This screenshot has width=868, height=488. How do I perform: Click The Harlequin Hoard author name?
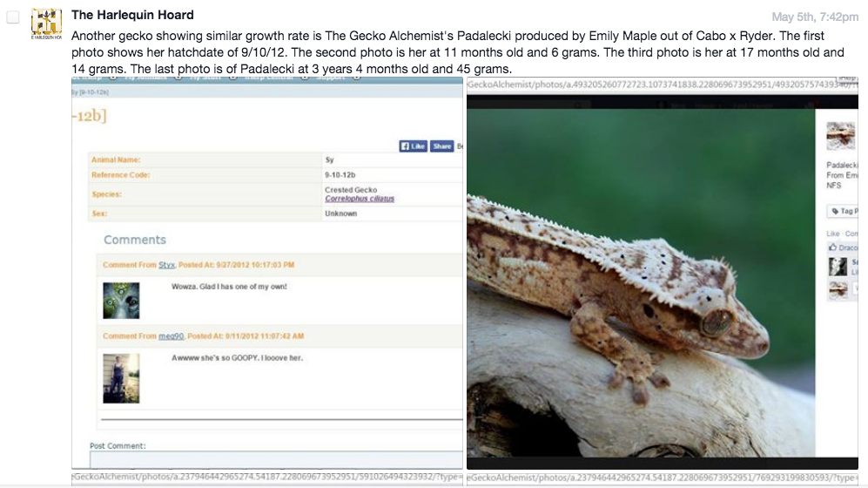[x=132, y=15]
